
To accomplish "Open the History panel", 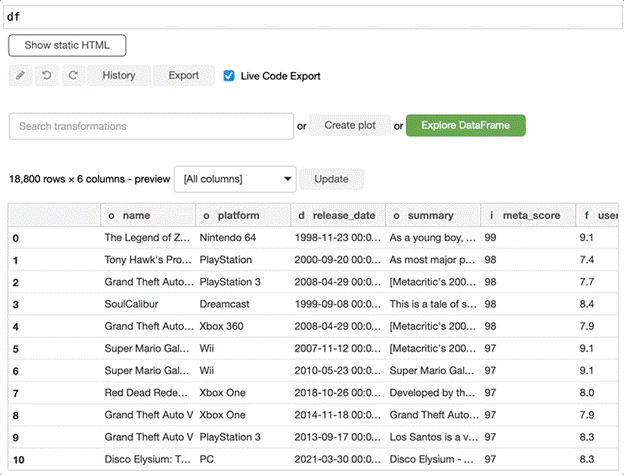I will coord(119,75).
